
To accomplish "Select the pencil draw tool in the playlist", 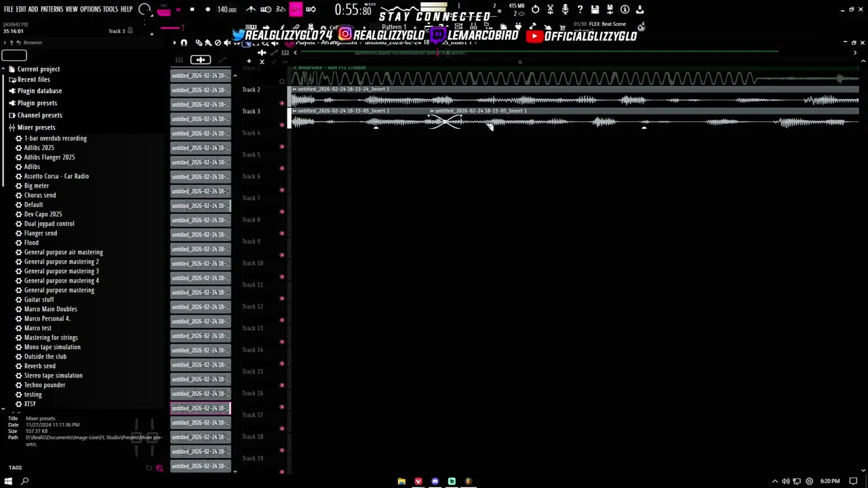I will (199, 43).
